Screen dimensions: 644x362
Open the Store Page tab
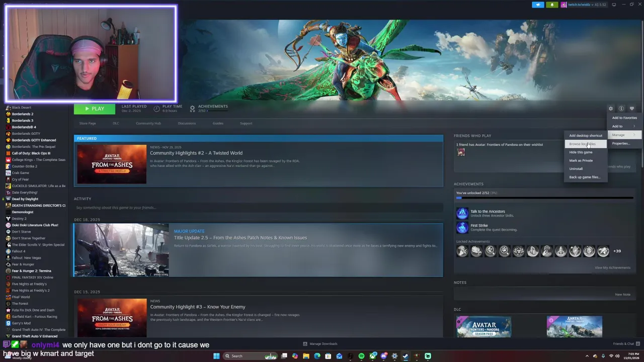88,123
